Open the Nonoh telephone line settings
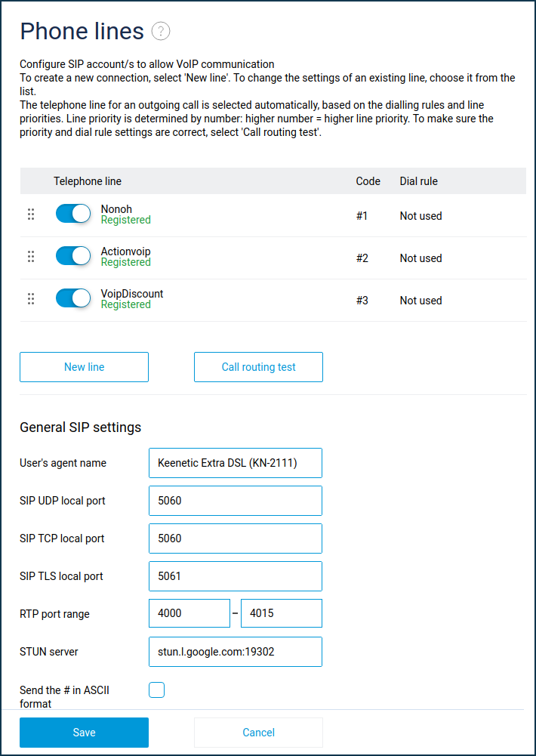 click(x=116, y=209)
